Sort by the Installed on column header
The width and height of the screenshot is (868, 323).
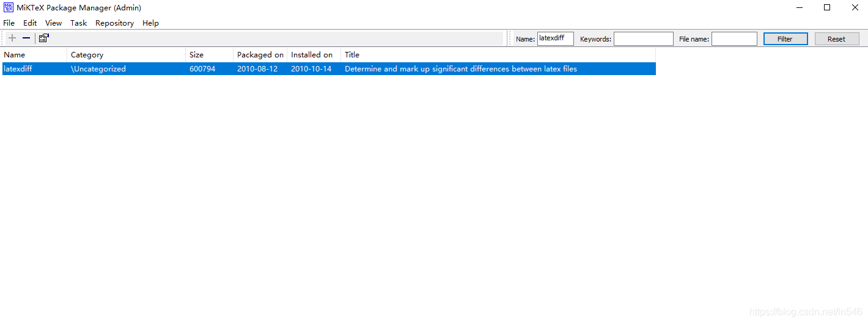pyautogui.click(x=314, y=55)
